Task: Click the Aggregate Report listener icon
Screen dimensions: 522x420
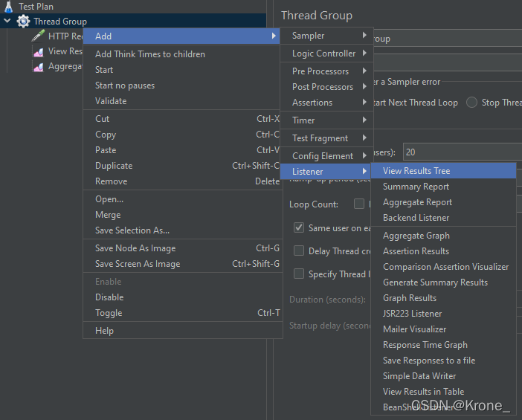Action: pos(38,67)
